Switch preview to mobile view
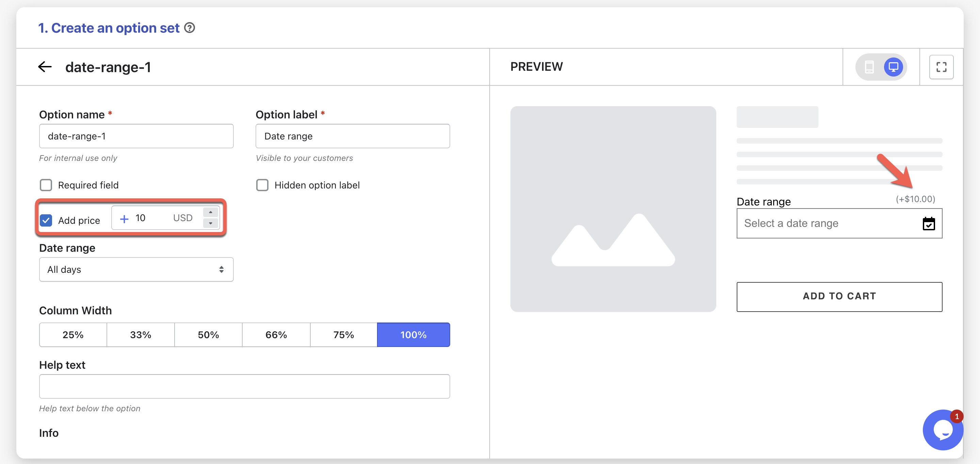The height and width of the screenshot is (464, 980). pyautogui.click(x=869, y=67)
